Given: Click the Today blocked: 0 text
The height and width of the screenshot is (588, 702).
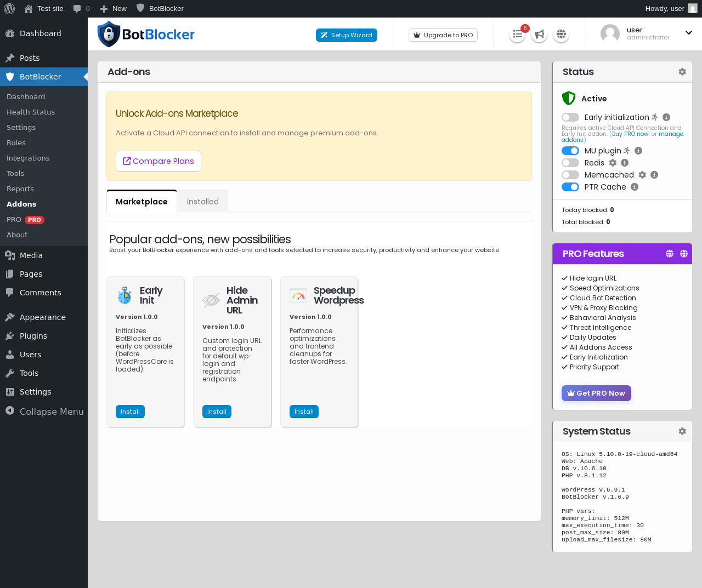Looking at the screenshot, I should pos(588,210).
